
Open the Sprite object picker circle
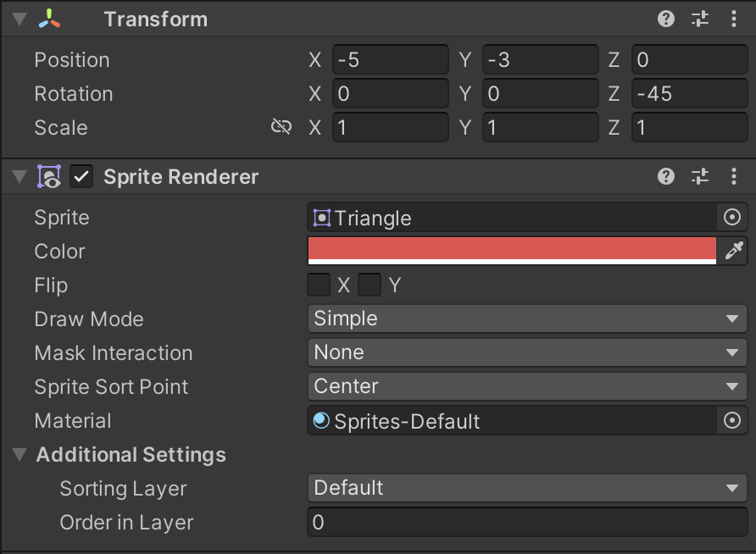tap(732, 217)
